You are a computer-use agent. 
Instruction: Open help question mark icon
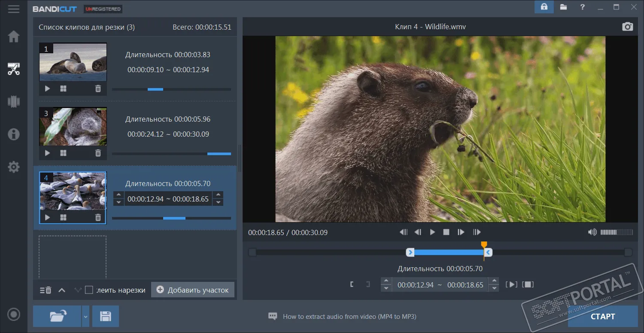pos(582,7)
